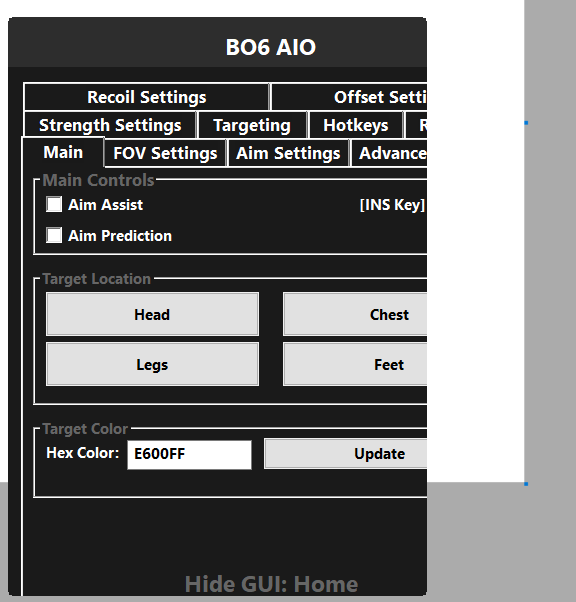This screenshot has width=576, height=602.
Task: Open the FOV Settings tab
Action: click(x=166, y=153)
